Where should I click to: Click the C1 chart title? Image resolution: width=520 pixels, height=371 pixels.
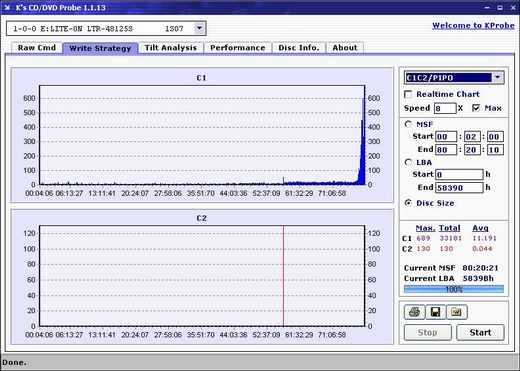coord(201,78)
